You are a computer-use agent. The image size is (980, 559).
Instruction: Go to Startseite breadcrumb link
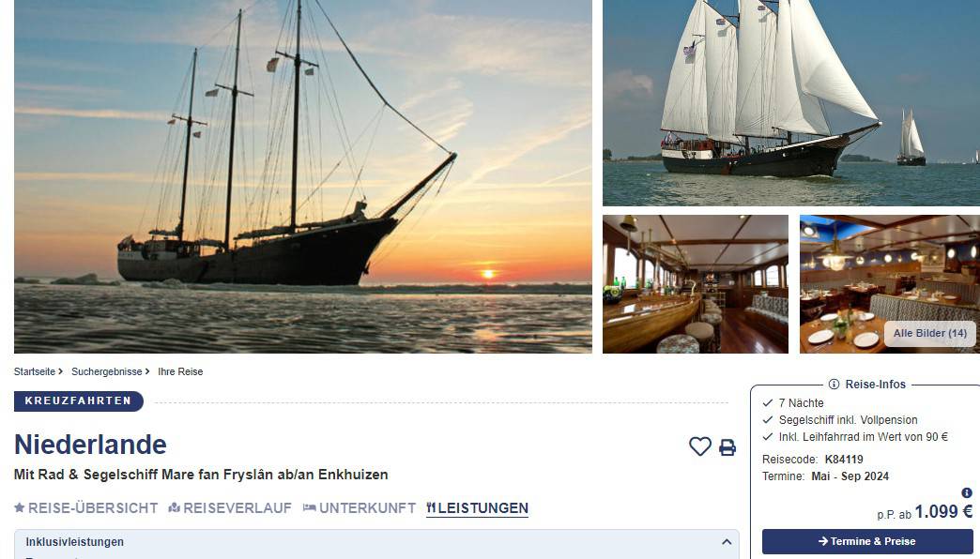pyautogui.click(x=35, y=371)
